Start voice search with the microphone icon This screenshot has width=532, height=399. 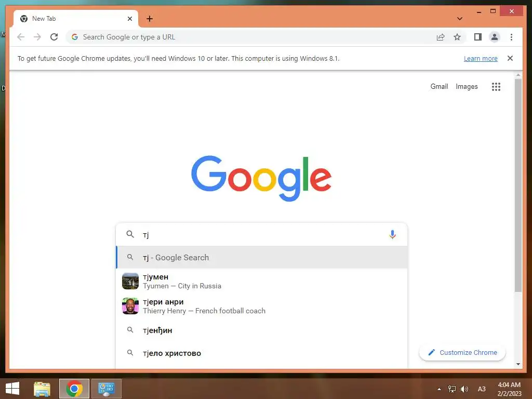point(392,234)
